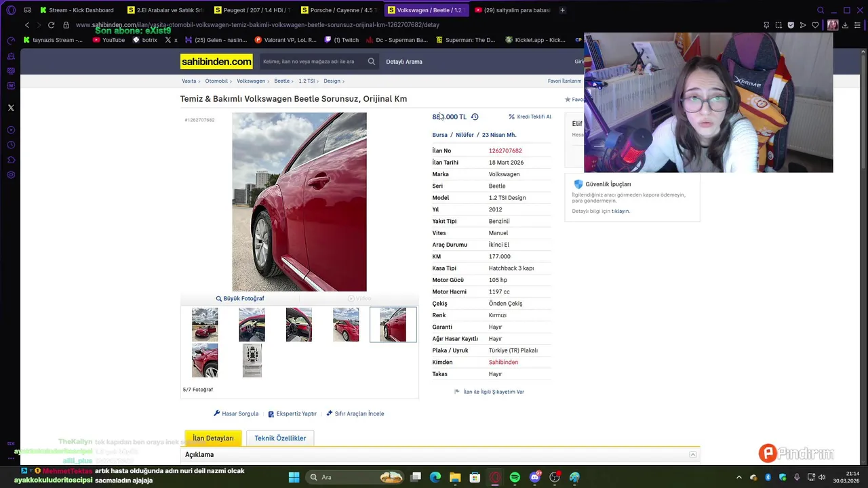Open Discord from taskbar
Screen dimensions: 868x488
point(534,477)
